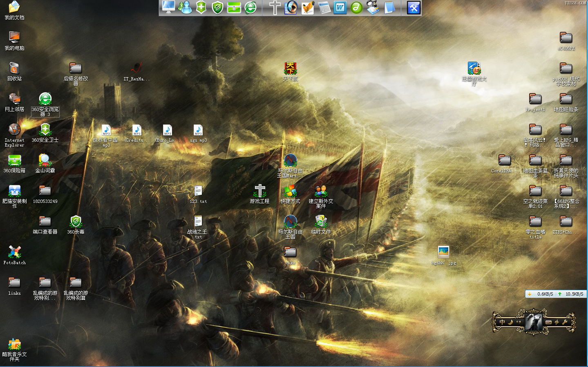Screen dimensions: 588x367
Task: Open the 360杀毒 antivirus shortcut
Action: point(76,225)
